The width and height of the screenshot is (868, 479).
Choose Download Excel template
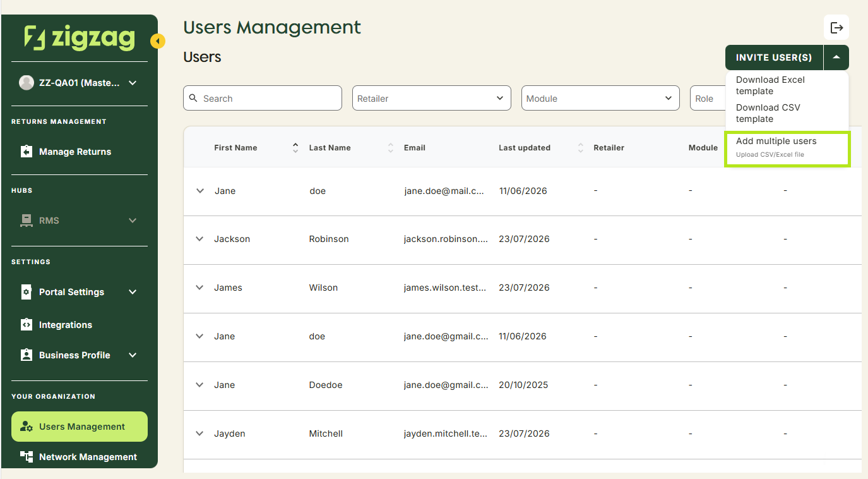point(787,85)
